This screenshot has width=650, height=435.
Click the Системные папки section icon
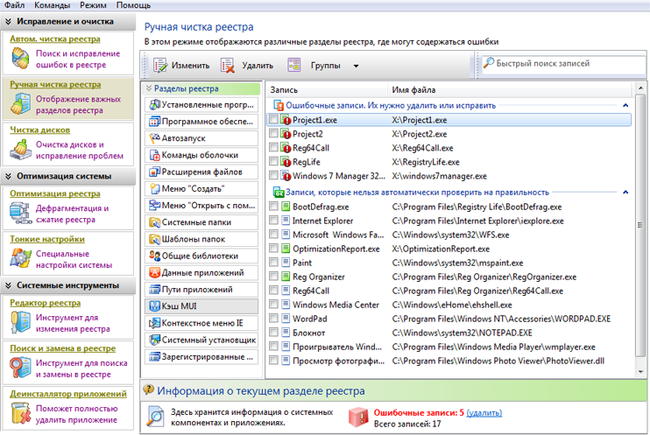tap(155, 222)
